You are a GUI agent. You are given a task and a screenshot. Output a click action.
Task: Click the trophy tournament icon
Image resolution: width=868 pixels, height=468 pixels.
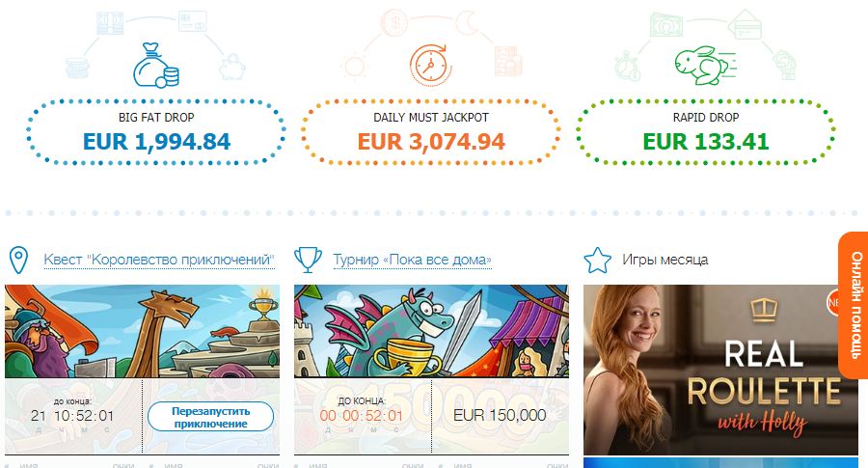(x=308, y=260)
